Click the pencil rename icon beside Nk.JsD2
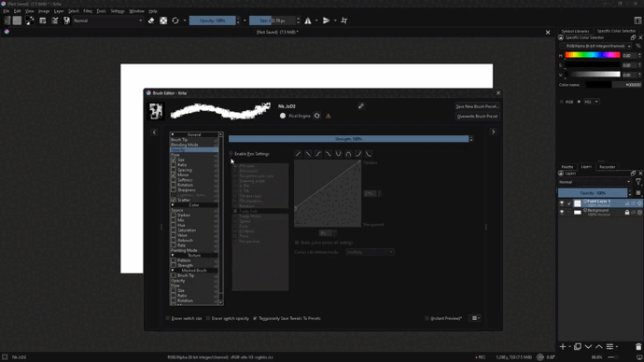 (x=361, y=106)
